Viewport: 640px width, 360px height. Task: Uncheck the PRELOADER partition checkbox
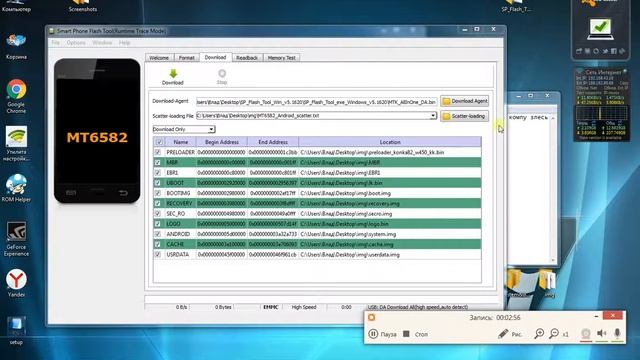coord(158,152)
